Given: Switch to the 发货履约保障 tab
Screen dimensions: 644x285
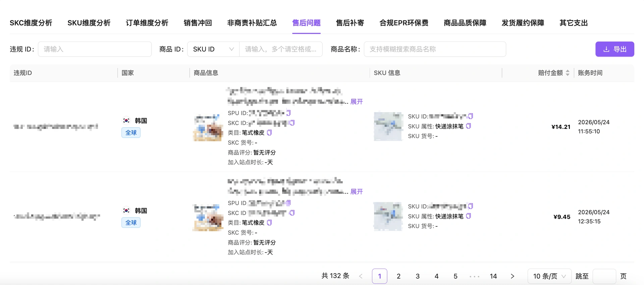Looking at the screenshot, I should (x=523, y=23).
